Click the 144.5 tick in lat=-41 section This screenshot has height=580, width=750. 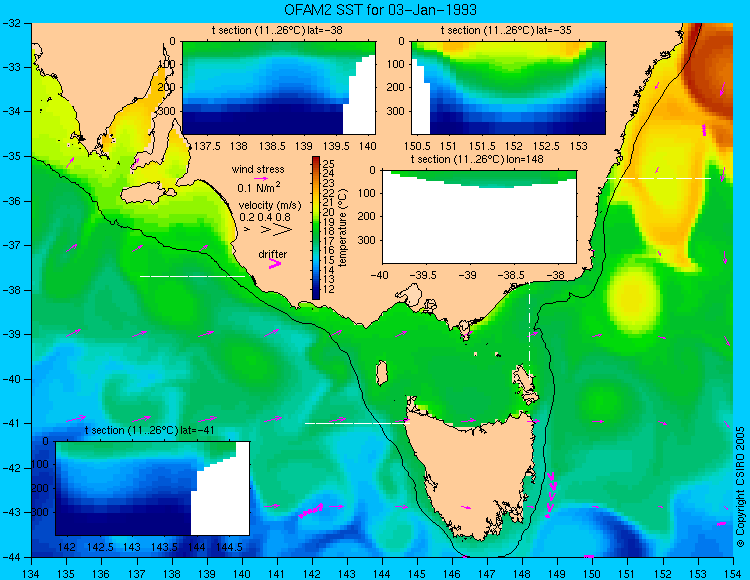(230, 547)
